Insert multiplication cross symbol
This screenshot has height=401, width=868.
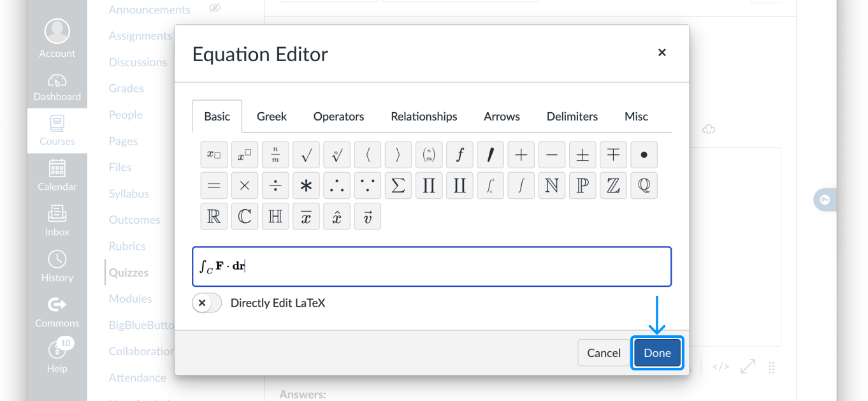(x=245, y=186)
